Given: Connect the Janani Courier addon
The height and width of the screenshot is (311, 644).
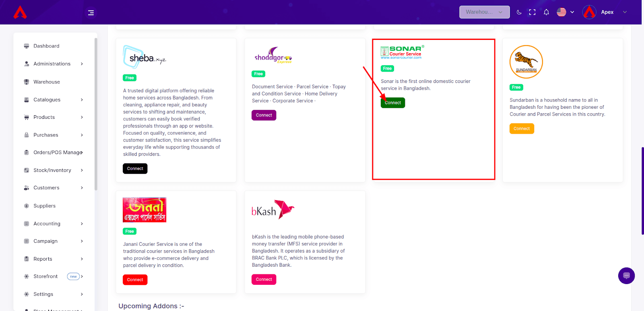Looking at the screenshot, I should [x=135, y=280].
